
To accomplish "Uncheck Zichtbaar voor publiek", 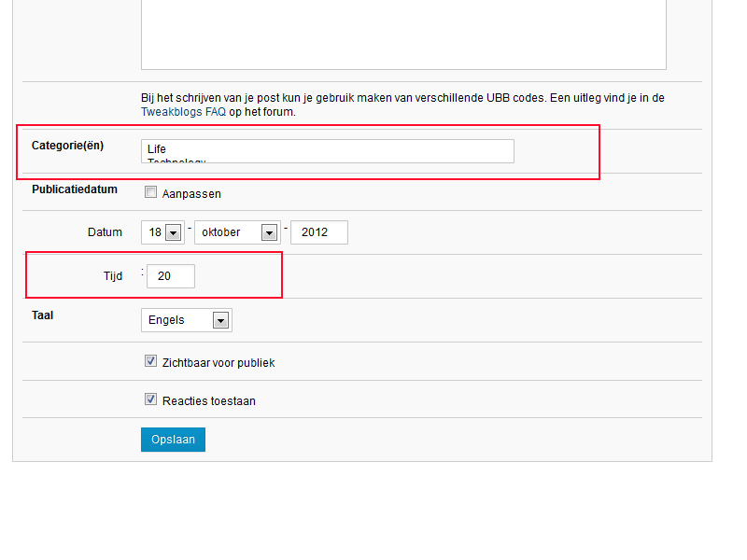I will [x=150, y=361].
